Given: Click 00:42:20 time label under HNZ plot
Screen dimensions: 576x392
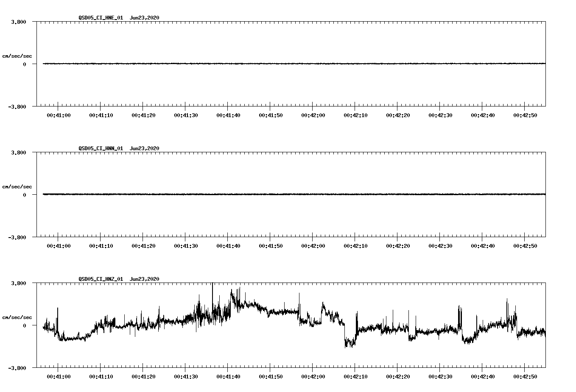Looking at the screenshot, I should click(x=398, y=376).
